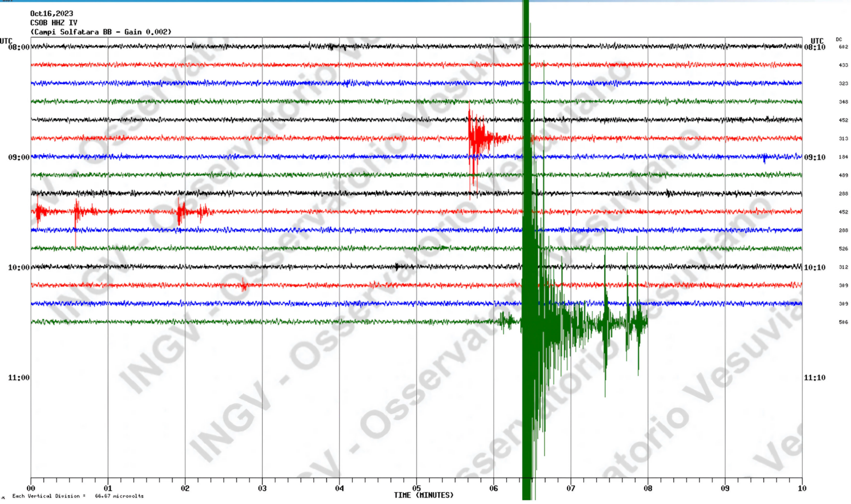Screen dimensions: 851x504
Task: Click the 11:10 time label at right
Action: coord(815,377)
